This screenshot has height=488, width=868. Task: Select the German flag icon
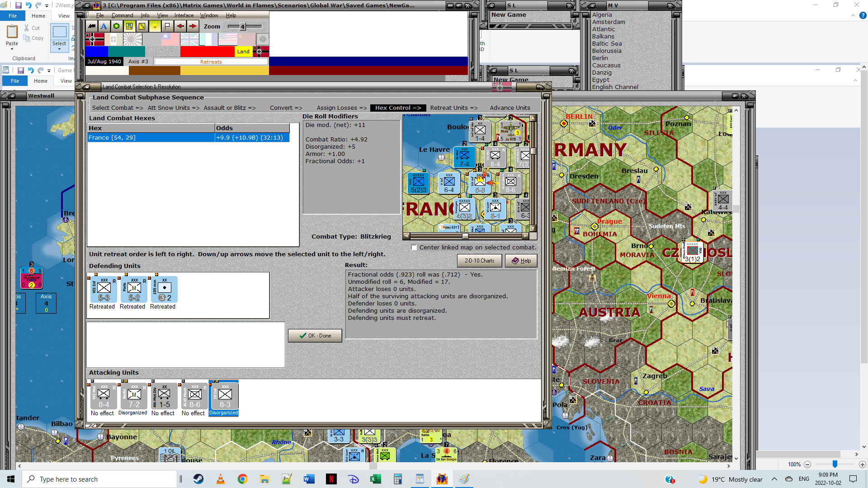pyautogui.click(x=94, y=39)
